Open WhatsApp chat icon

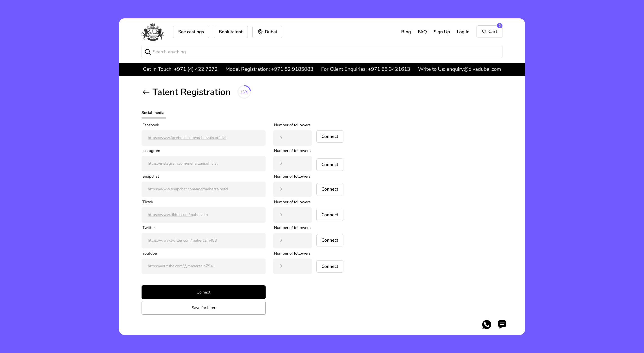click(x=486, y=324)
